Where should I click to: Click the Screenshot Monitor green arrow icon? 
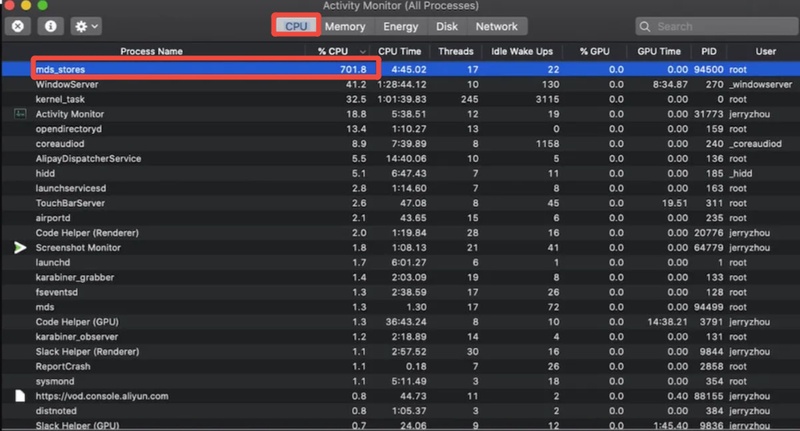[20, 247]
